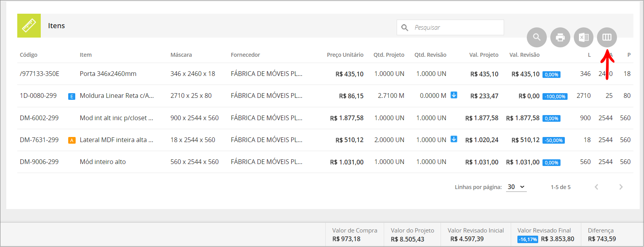Click mask 560 x 2544 x 560
This screenshot has width=644, height=247.
(194, 162)
